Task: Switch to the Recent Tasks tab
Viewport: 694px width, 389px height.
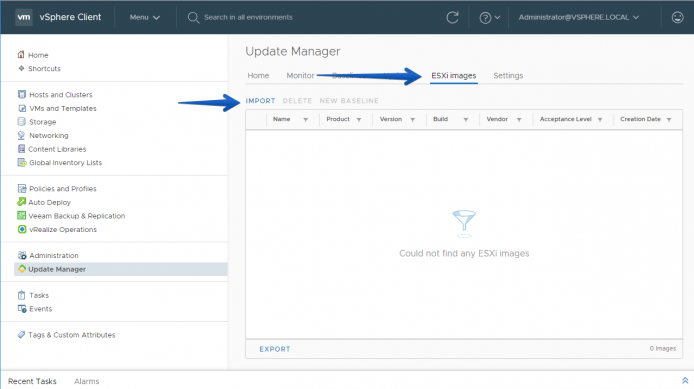Action: [x=32, y=381]
